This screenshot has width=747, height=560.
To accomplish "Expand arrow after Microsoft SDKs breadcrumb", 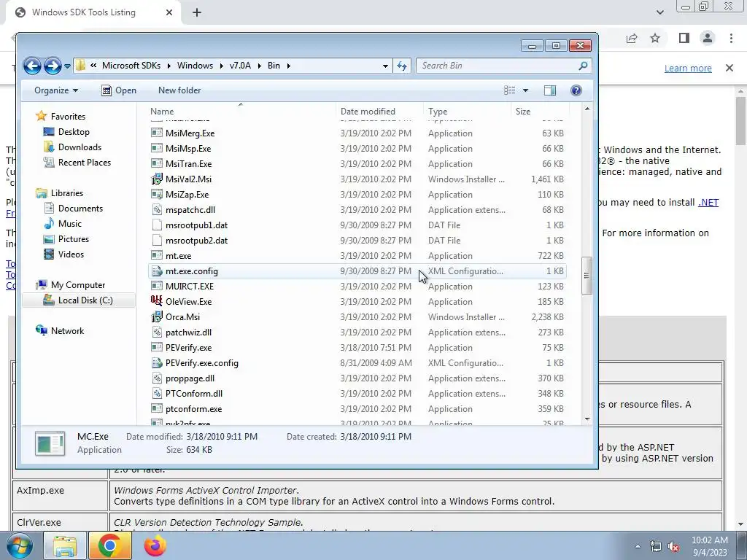I will tap(169, 66).
